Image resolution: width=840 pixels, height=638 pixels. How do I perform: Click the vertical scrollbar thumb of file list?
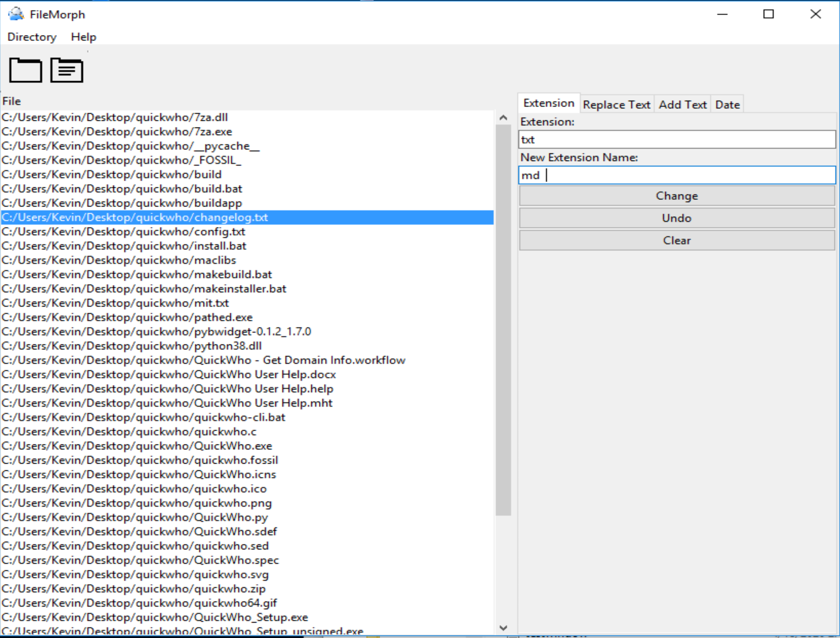pos(504,320)
